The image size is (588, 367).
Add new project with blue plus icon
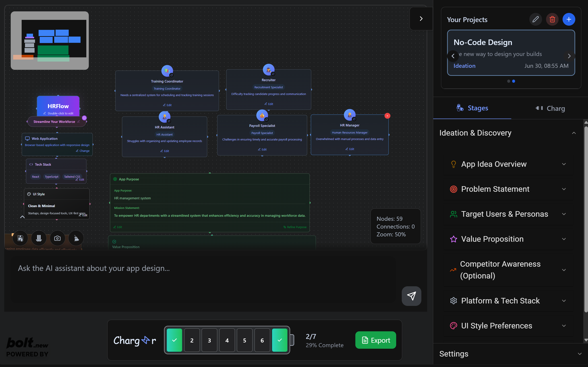click(x=569, y=19)
